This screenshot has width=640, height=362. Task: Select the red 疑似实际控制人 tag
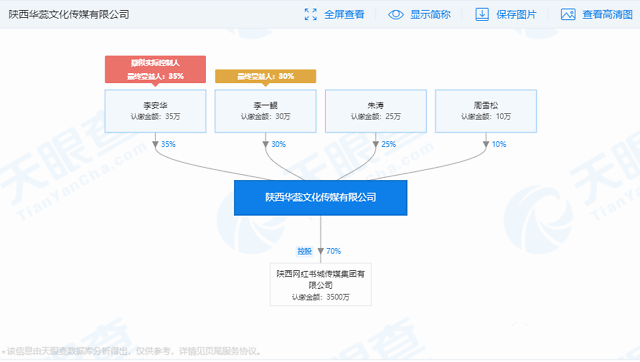pyautogui.click(x=155, y=70)
